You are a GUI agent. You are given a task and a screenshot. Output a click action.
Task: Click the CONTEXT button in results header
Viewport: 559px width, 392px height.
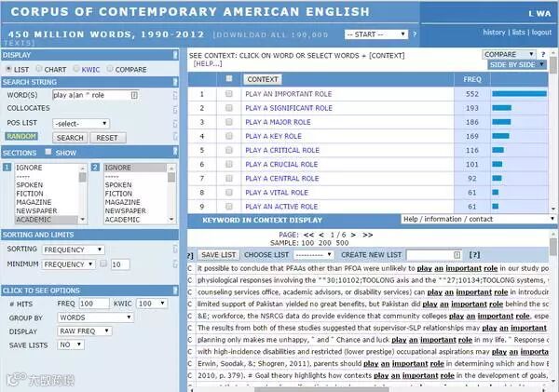[263, 79]
